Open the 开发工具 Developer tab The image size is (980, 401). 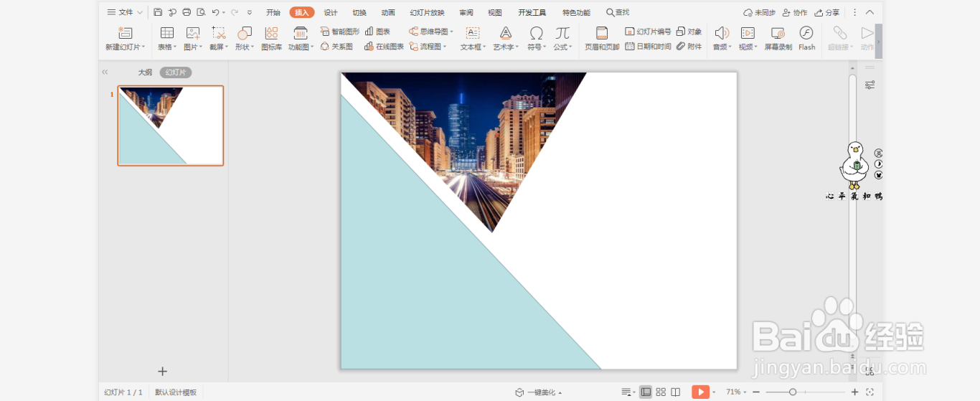tap(532, 12)
